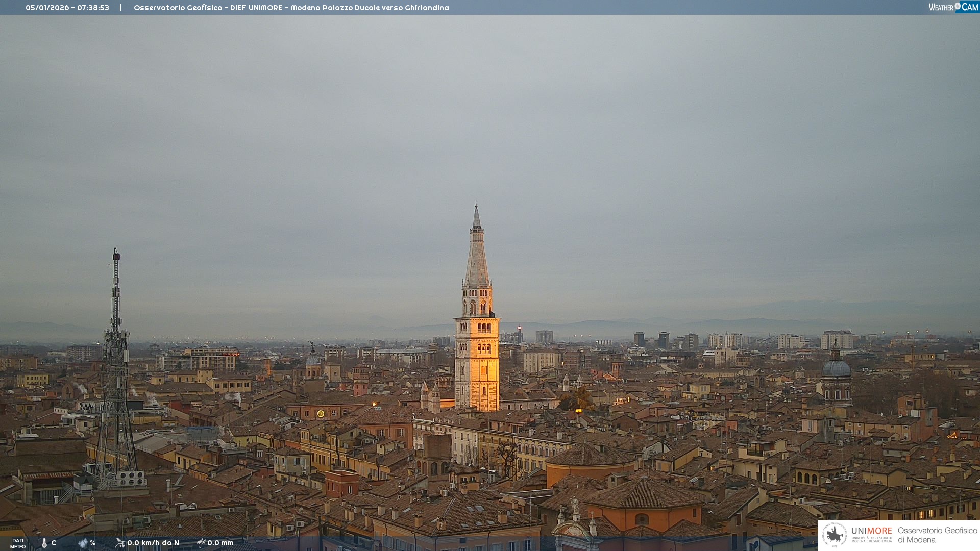Screen dimensions: 980x551
Task: Click the 0.0 km/h da N wind reading
Action: point(153,543)
